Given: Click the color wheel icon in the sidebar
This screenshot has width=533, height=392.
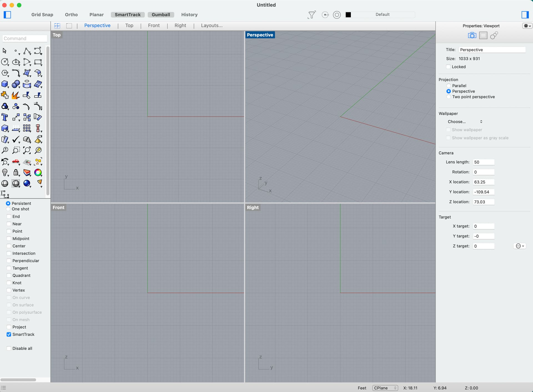Looking at the screenshot, I should point(38,173).
